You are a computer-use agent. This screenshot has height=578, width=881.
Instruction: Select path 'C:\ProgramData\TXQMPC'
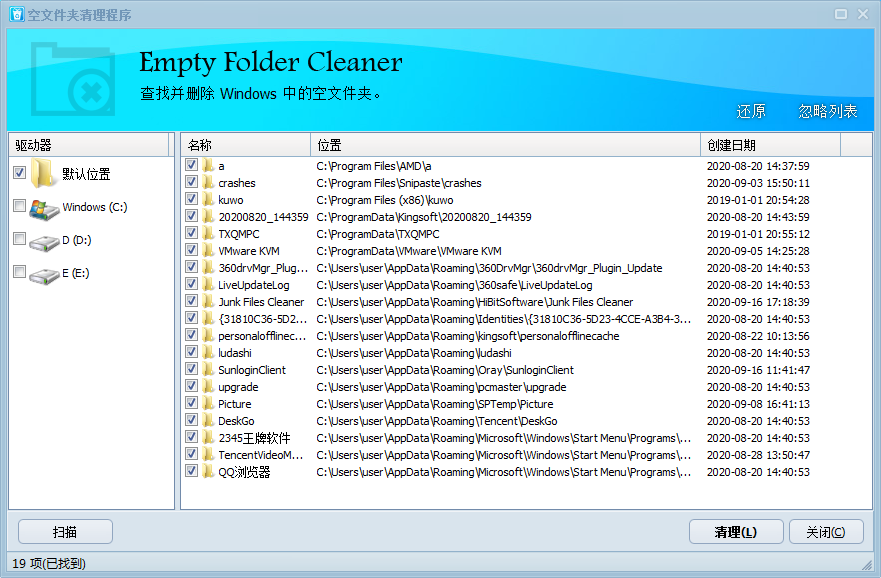point(378,234)
